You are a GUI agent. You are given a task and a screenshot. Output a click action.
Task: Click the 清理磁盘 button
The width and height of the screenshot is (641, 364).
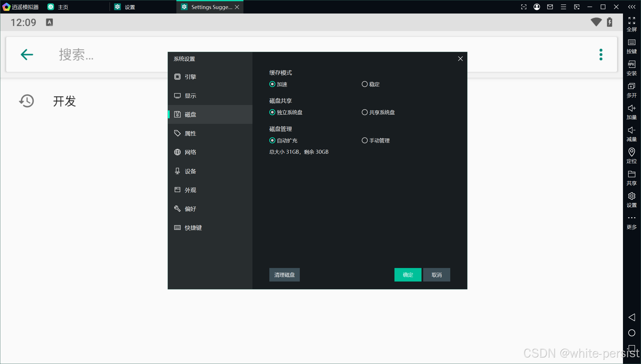pyautogui.click(x=284, y=275)
